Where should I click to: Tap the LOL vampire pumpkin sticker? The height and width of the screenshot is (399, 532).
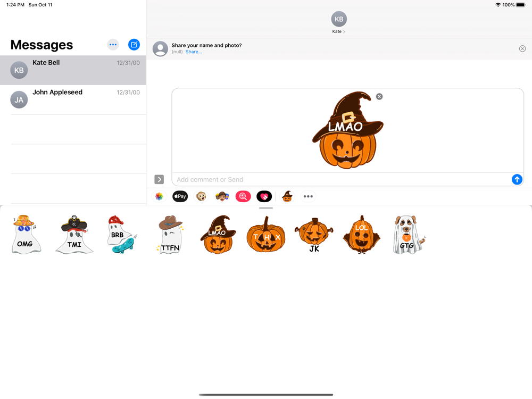(x=362, y=235)
